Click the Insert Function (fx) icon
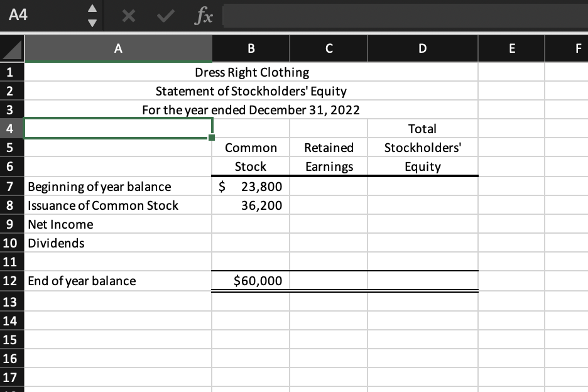The width and height of the screenshot is (588, 392). [202, 16]
